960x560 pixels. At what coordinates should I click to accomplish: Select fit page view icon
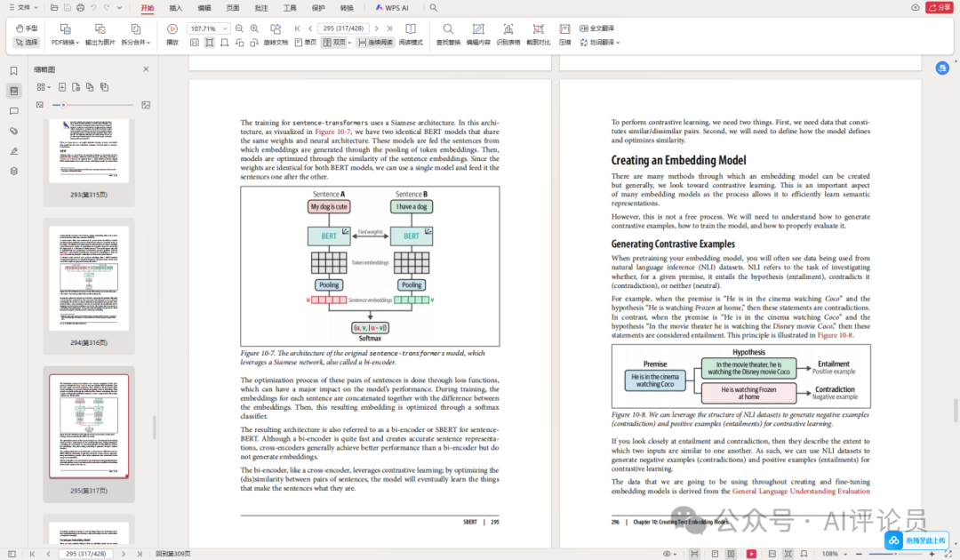click(x=210, y=43)
